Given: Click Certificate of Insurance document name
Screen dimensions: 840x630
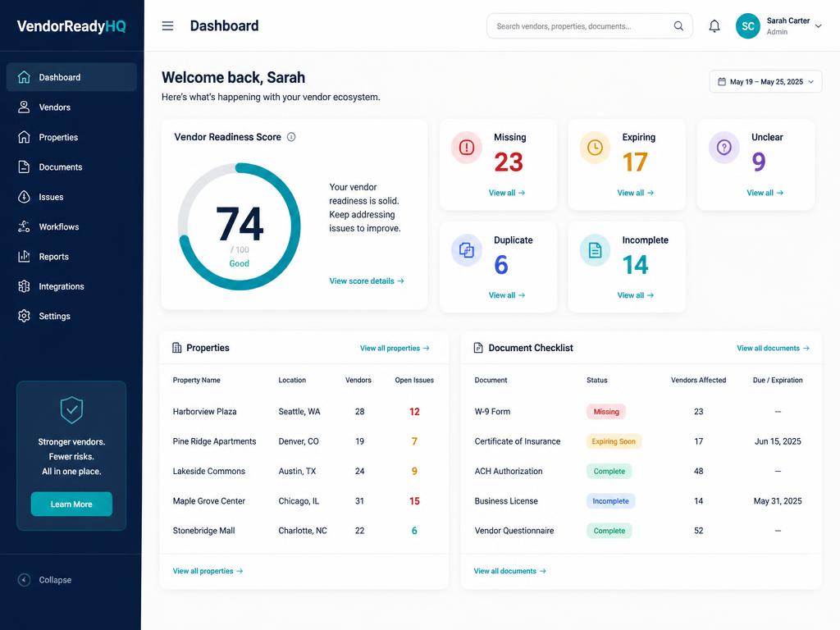Looking at the screenshot, I should pyautogui.click(x=518, y=441).
